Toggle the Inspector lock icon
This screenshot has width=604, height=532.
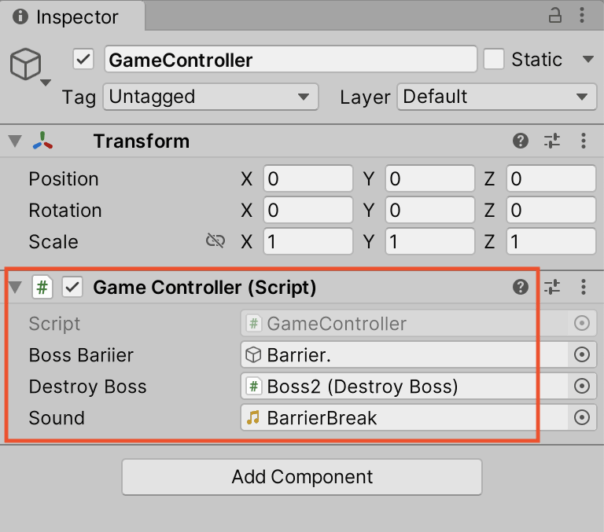coord(555,15)
